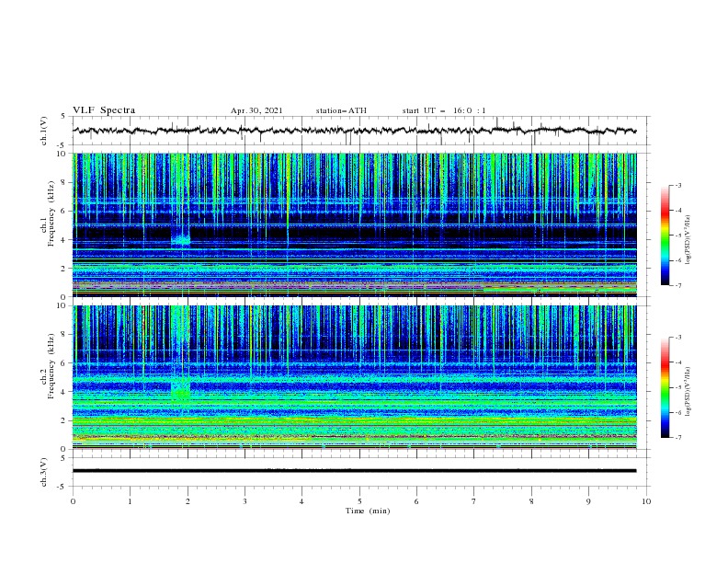Image resolution: width=728 pixels, height=563 pixels.
Task: Click the time axis tick label '0'
Action: tap(73, 501)
